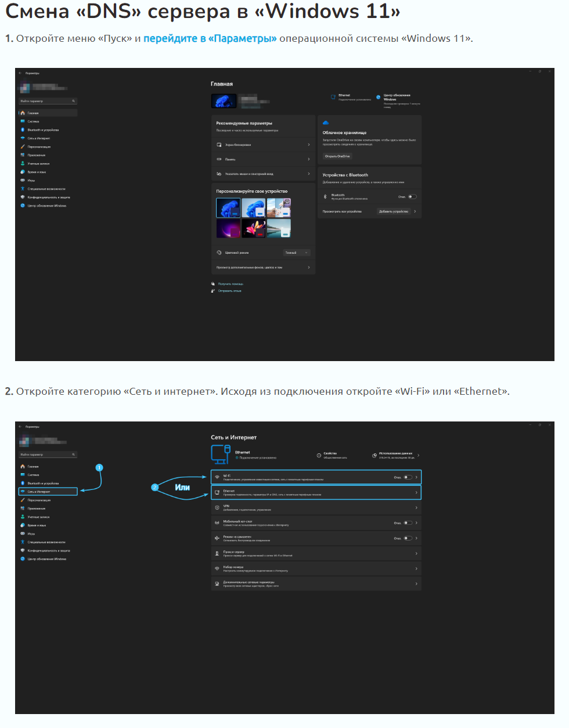
Task: Open the Wi-Fi row chevron
Action: pyautogui.click(x=416, y=477)
